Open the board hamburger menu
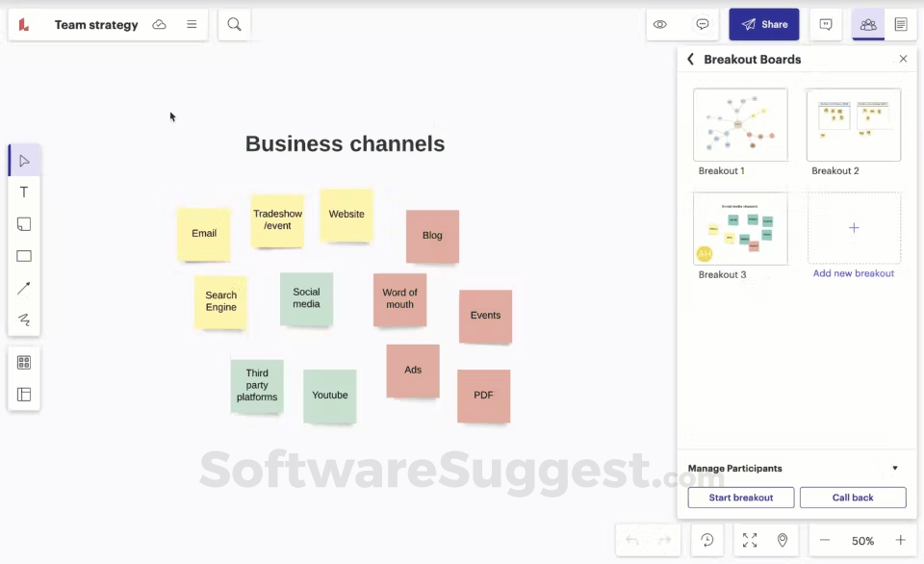This screenshot has width=924, height=564. coord(191,24)
